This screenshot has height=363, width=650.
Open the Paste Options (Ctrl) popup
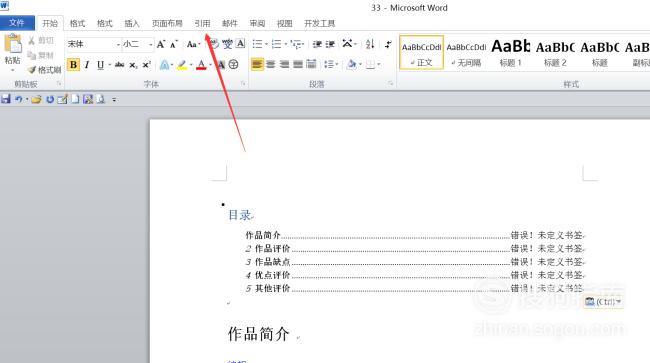(x=603, y=302)
